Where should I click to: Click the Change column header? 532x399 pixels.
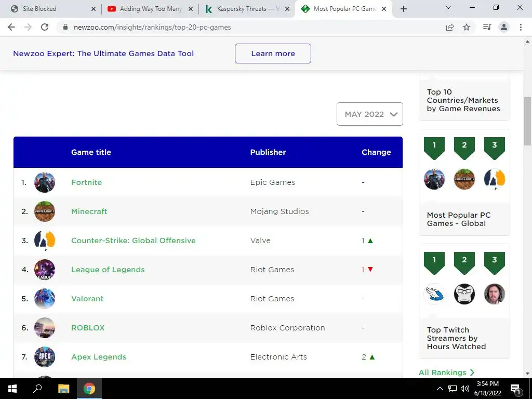click(x=376, y=152)
